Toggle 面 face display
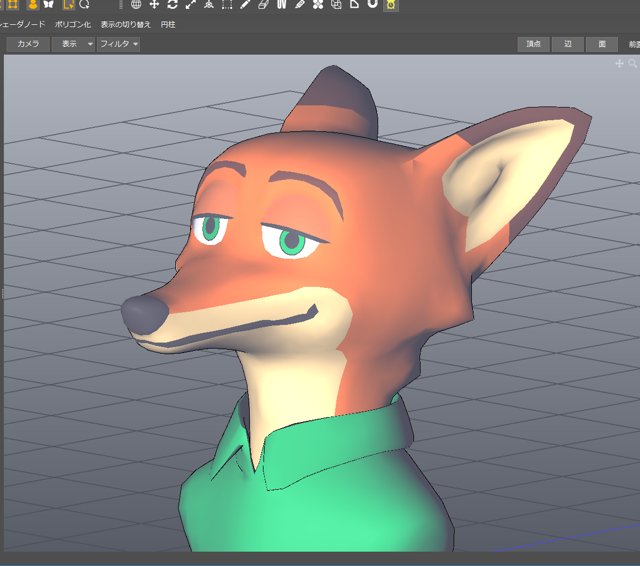 tap(602, 44)
